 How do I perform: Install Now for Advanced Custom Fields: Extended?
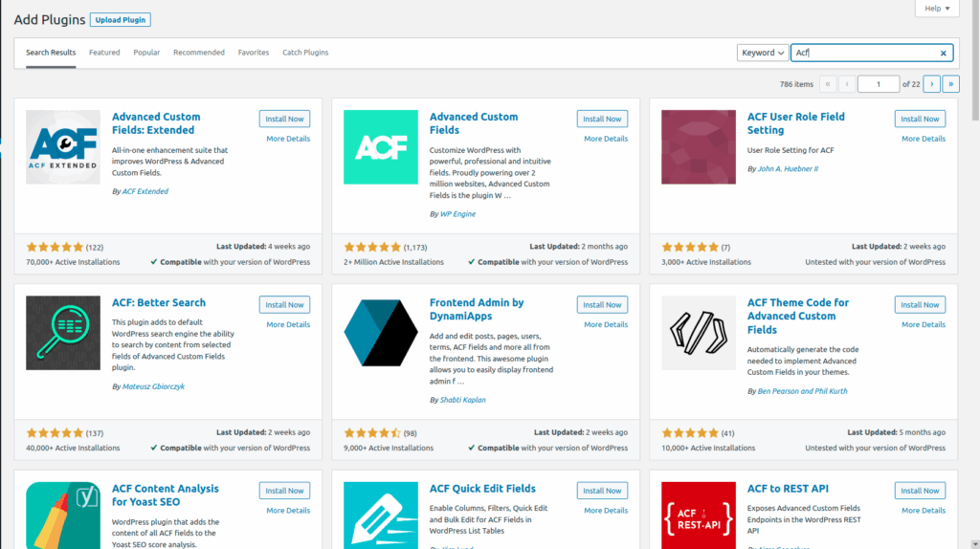tap(284, 120)
